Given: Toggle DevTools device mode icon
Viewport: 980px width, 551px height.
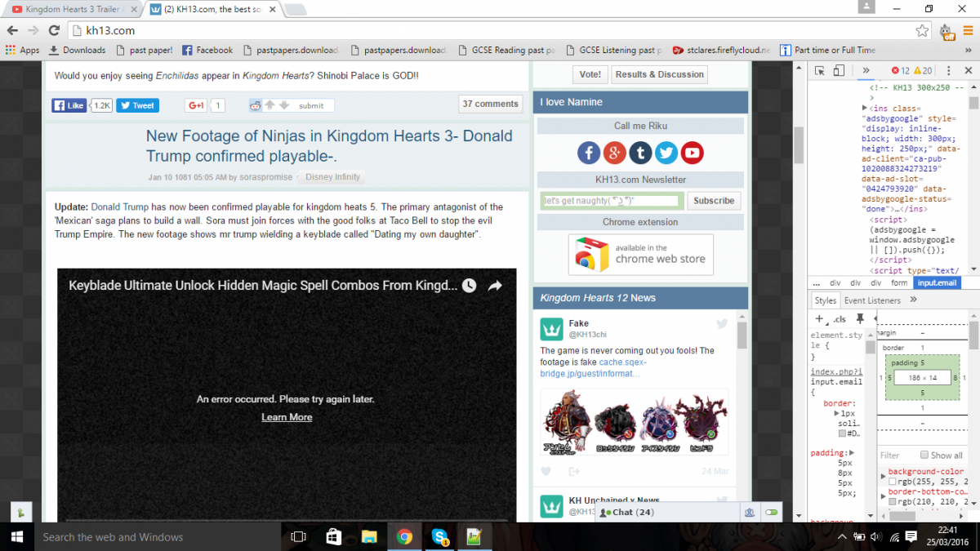Looking at the screenshot, I should point(839,71).
